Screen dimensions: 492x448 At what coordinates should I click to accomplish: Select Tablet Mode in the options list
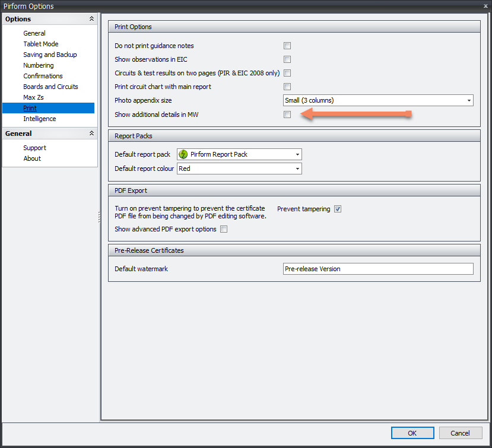41,44
